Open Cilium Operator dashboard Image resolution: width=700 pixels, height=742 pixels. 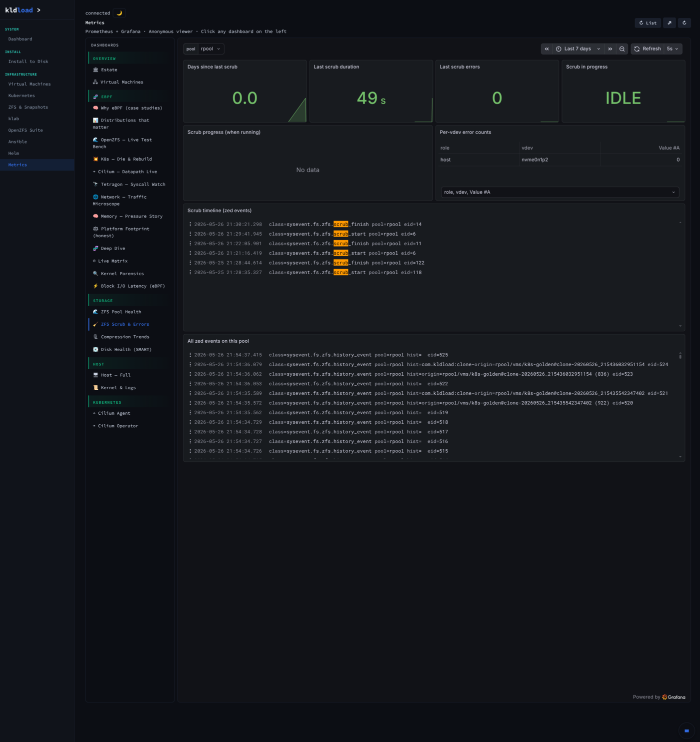[118, 426]
